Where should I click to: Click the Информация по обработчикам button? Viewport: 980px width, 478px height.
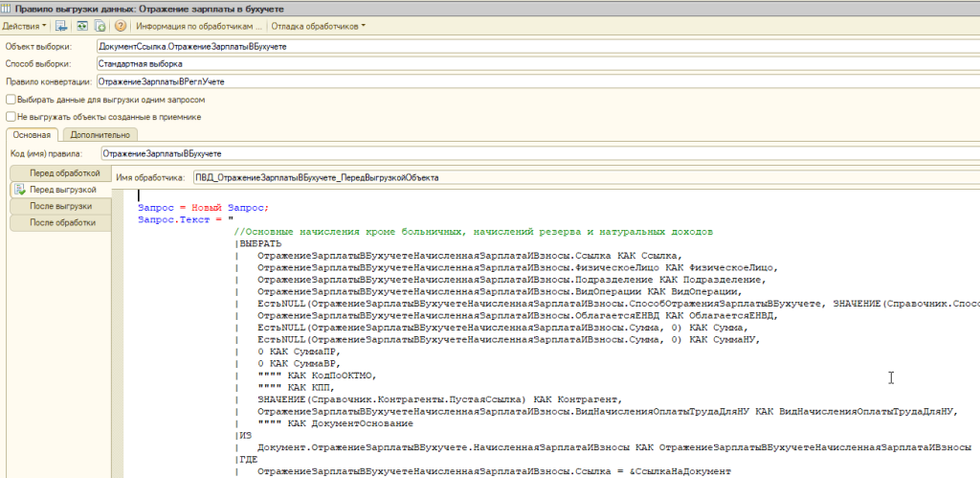(198, 26)
